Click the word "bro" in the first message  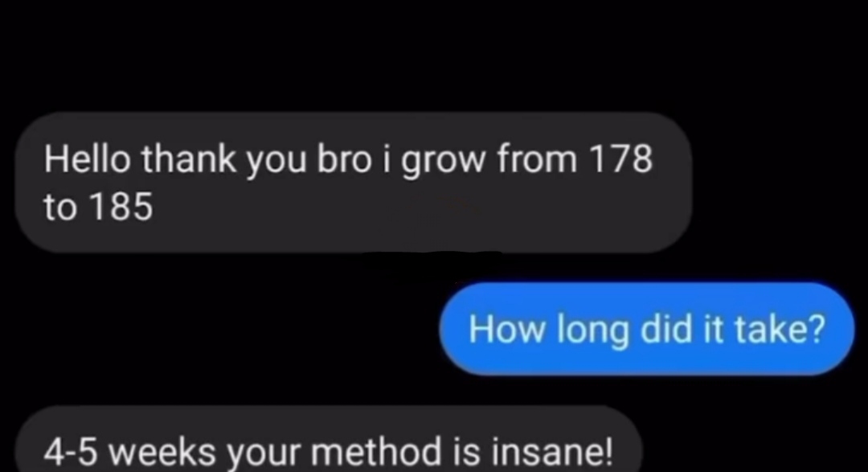pos(343,159)
